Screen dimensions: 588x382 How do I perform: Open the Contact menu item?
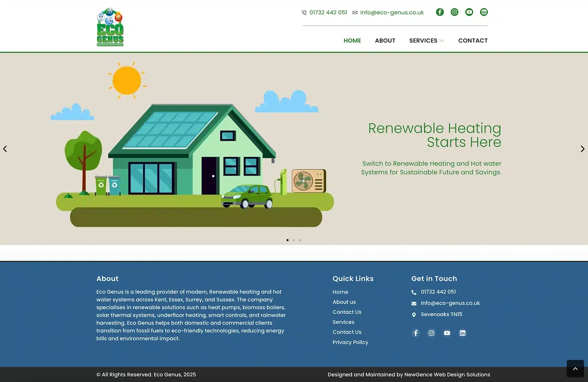(x=473, y=40)
